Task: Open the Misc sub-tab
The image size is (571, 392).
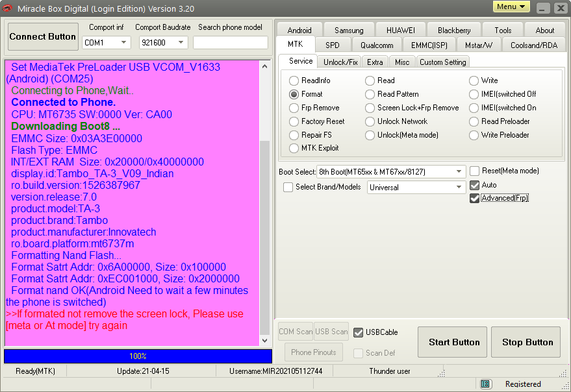Action: [x=402, y=62]
